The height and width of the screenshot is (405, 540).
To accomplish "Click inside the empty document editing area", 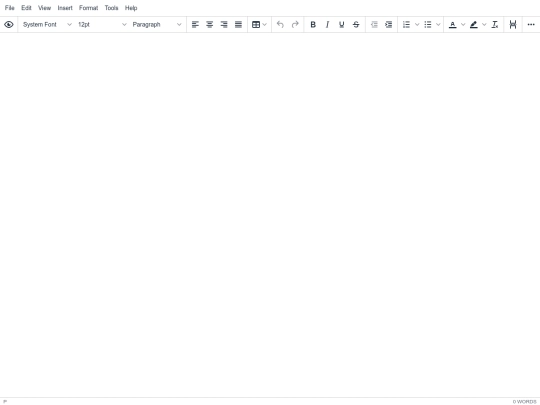I will coord(270,215).
